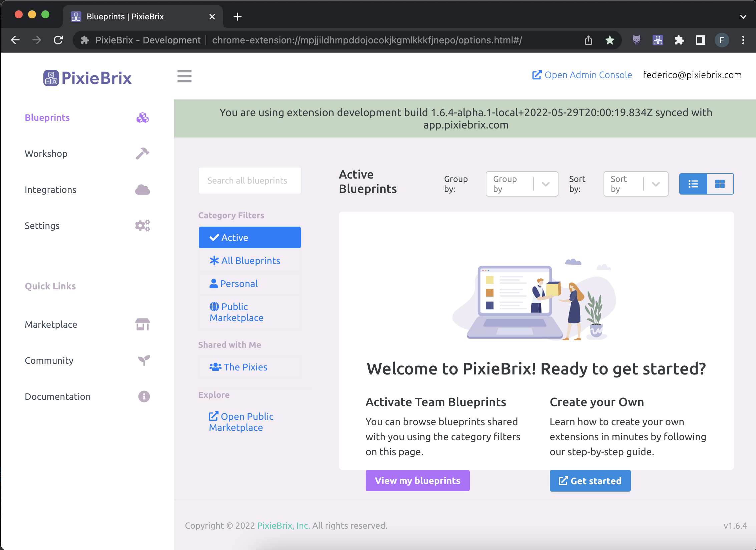This screenshot has height=550, width=756.
Task: Click the Search all blueprints field
Action: tap(250, 181)
